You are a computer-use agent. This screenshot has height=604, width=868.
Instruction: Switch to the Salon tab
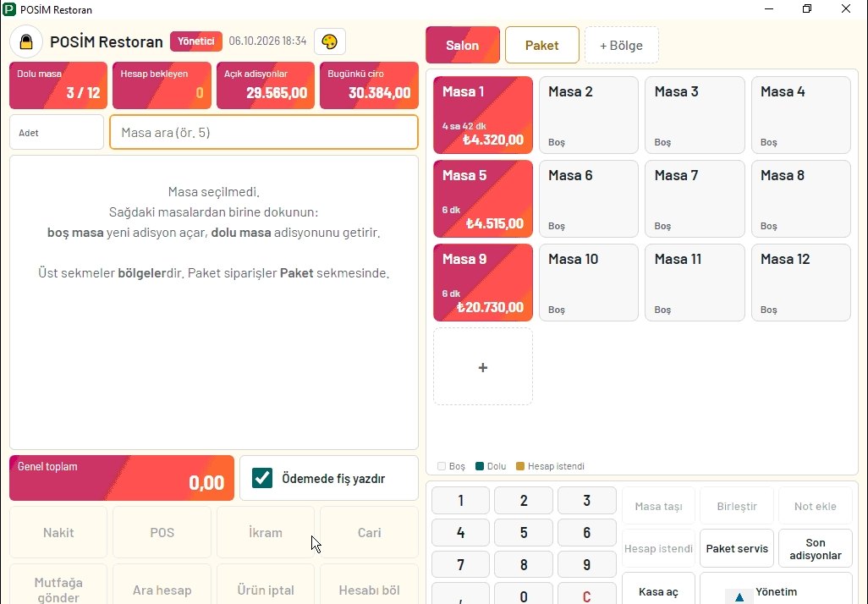(x=463, y=45)
